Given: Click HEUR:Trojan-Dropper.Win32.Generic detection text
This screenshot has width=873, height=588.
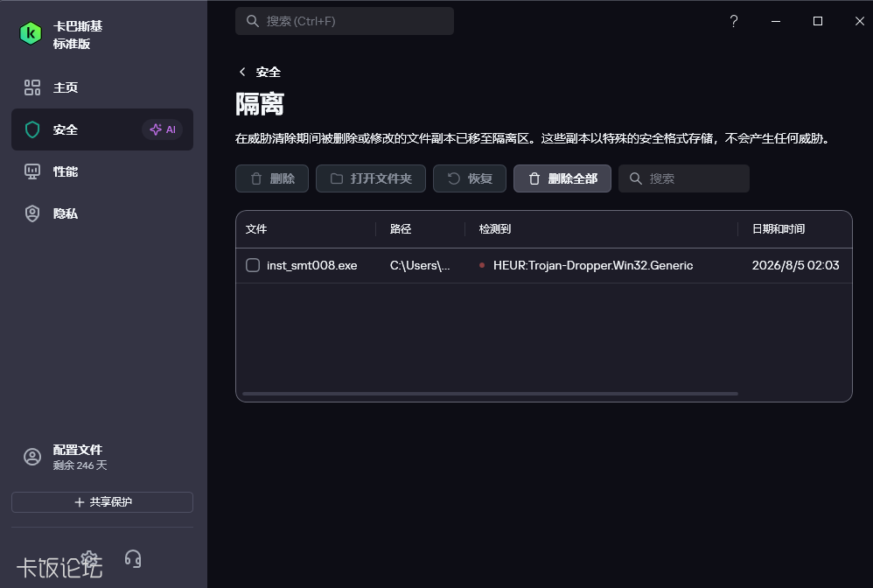Looking at the screenshot, I should (x=593, y=266).
